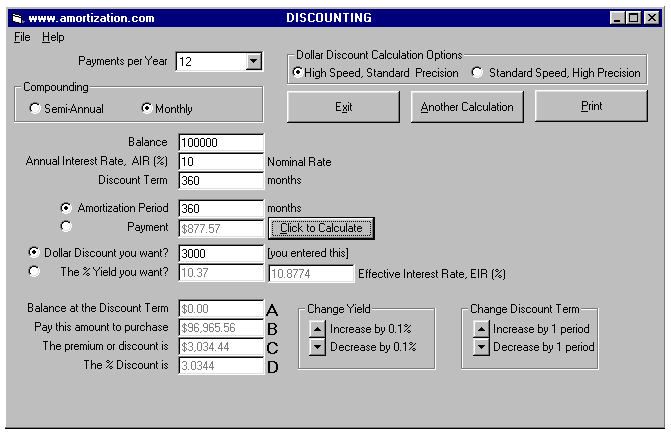Click the Balance input field
Viewport: 671px width, 434px height.
point(221,143)
